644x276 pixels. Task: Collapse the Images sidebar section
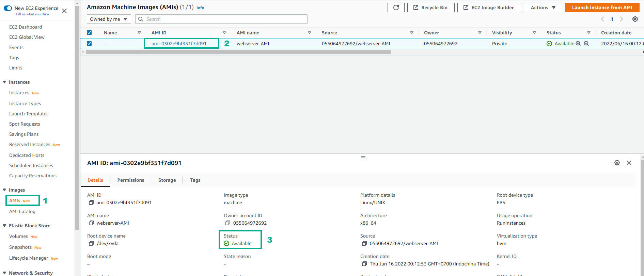[x=4, y=190]
